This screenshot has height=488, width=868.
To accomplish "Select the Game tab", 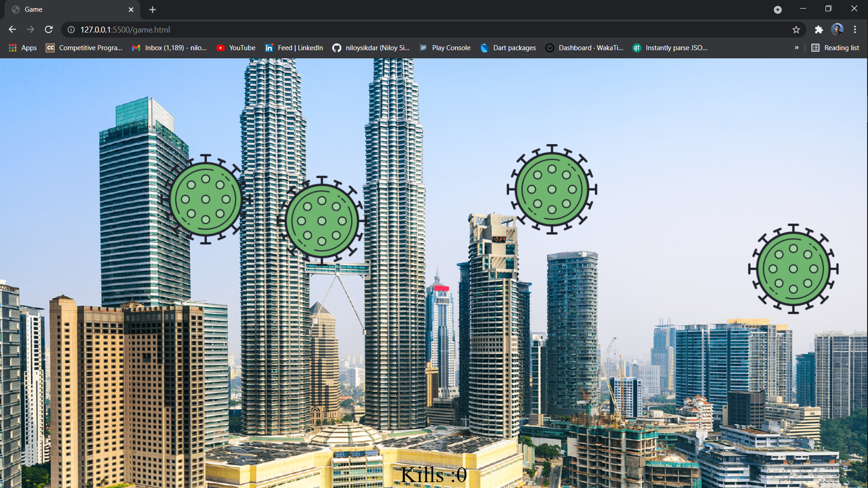I will coord(68,9).
